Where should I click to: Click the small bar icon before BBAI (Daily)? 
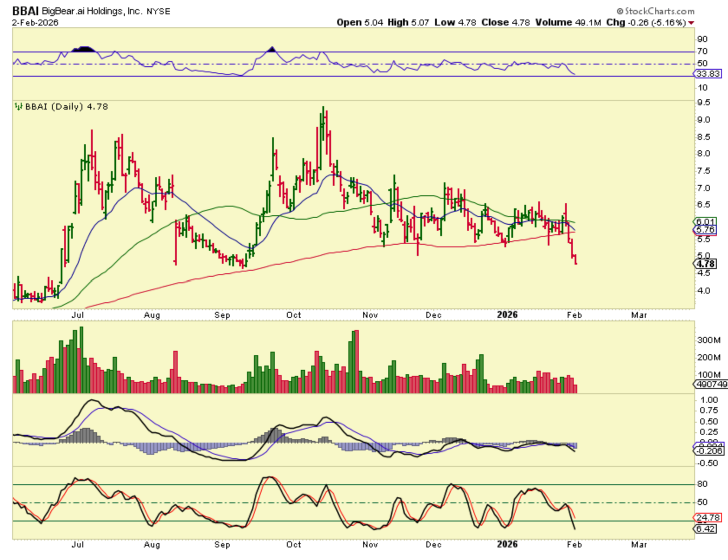pos(18,107)
